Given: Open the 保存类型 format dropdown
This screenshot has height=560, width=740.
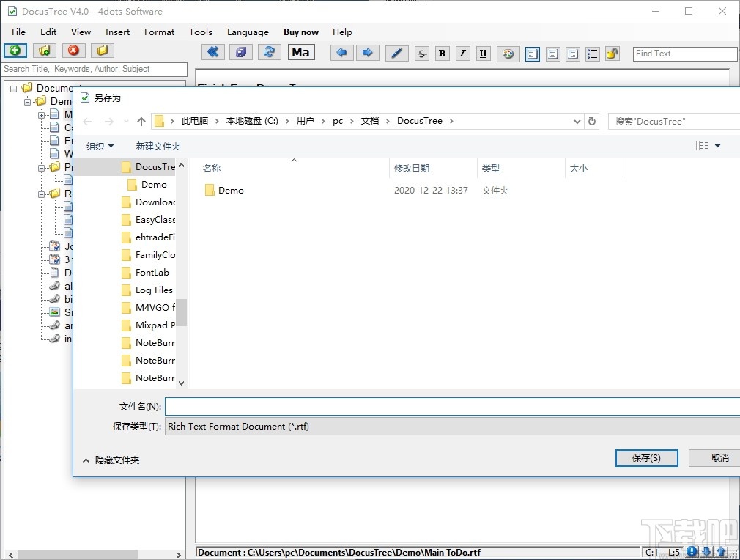Looking at the screenshot, I should click(x=452, y=427).
